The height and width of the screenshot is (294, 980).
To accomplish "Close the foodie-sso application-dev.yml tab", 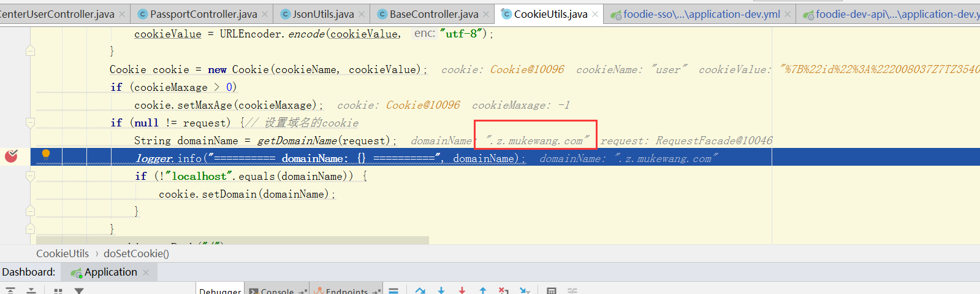I will 788,14.
